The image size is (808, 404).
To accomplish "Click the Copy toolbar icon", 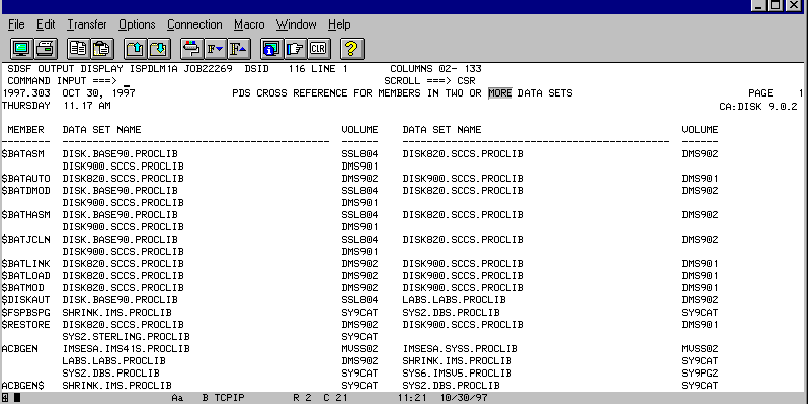I will click(x=77, y=48).
